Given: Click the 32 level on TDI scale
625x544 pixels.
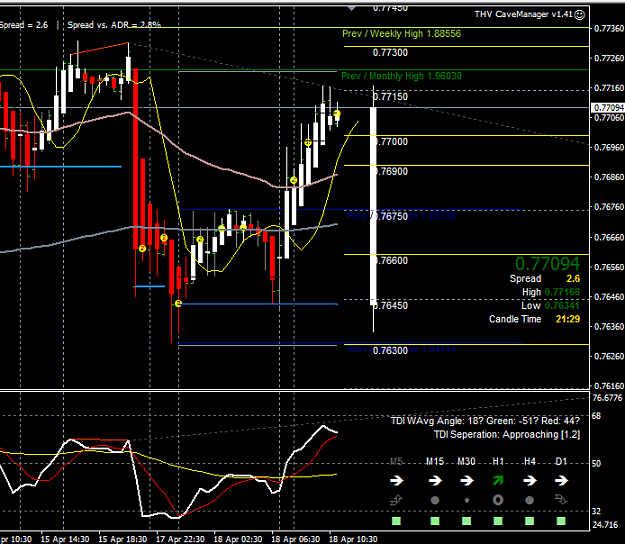Looking at the screenshot, I should coord(596,511).
